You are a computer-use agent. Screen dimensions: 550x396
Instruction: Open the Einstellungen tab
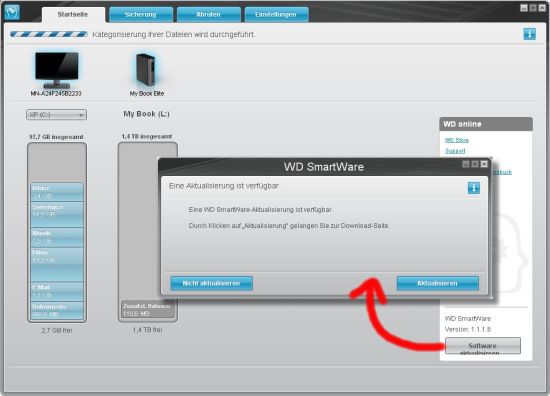[x=276, y=15]
